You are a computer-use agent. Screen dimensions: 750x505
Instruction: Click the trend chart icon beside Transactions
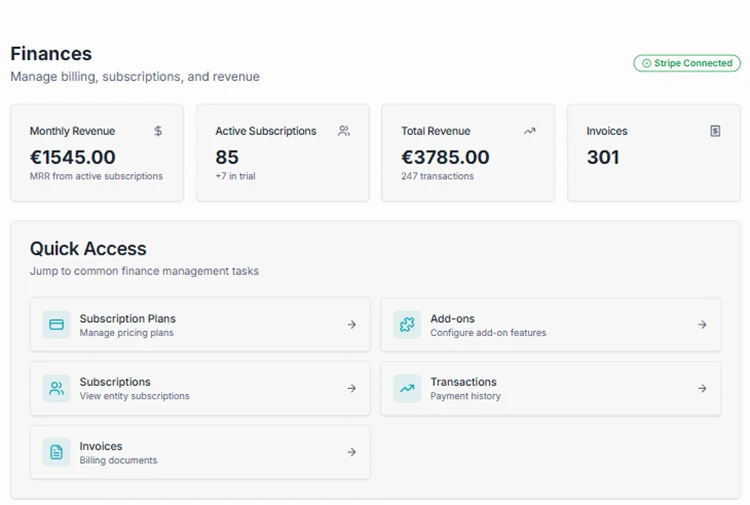407,388
